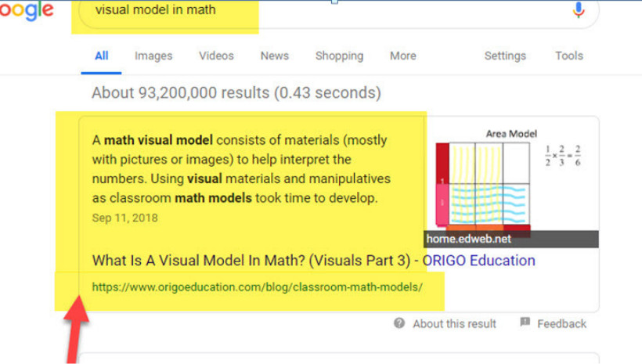Screen dimensions: 642x364
Task: Select the All results tab
Action: click(102, 56)
